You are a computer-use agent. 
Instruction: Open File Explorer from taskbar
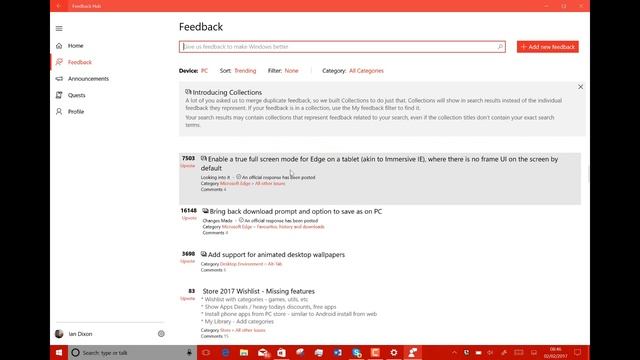[244, 353]
